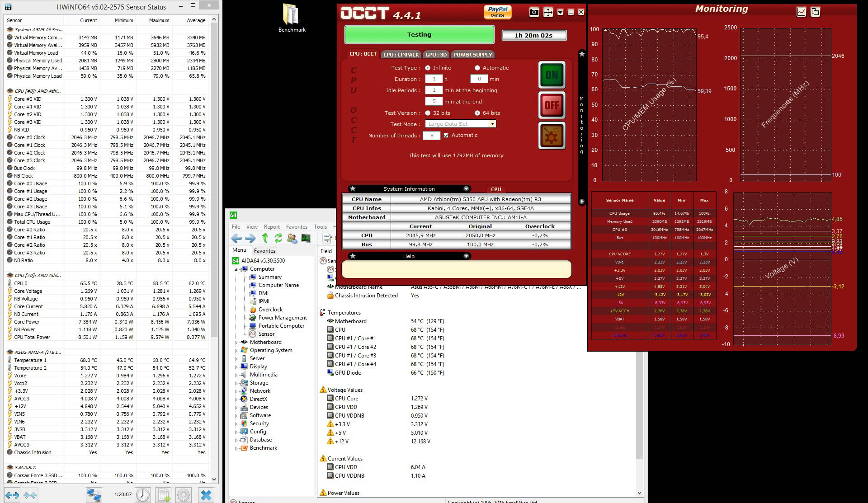
Task: Open AIDA64 Report menu
Action: (x=272, y=227)
